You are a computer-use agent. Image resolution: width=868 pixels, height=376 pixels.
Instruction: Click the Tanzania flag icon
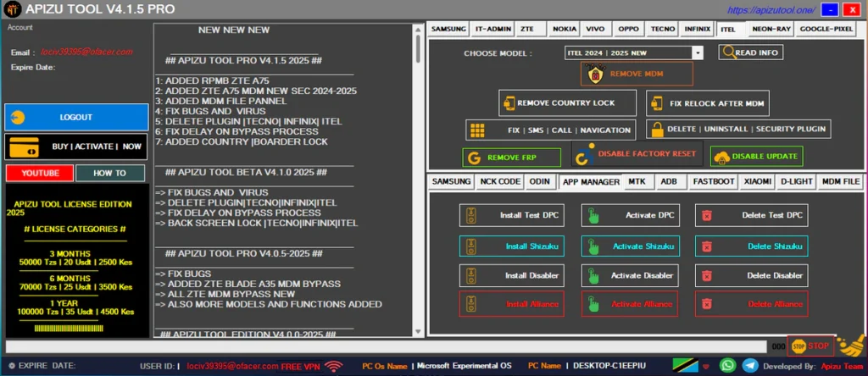685,365
